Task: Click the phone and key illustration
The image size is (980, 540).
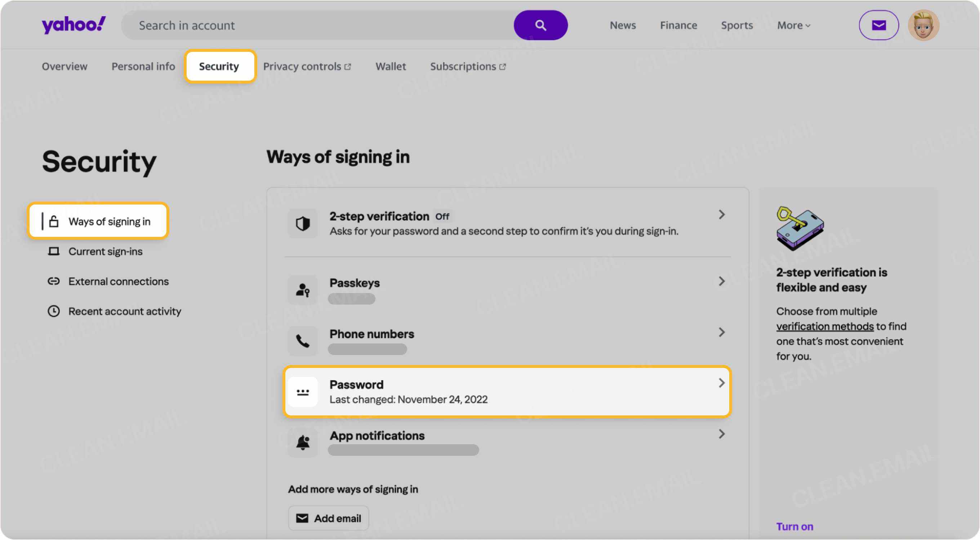Action: pyautogui.click(x=800, y=228)
